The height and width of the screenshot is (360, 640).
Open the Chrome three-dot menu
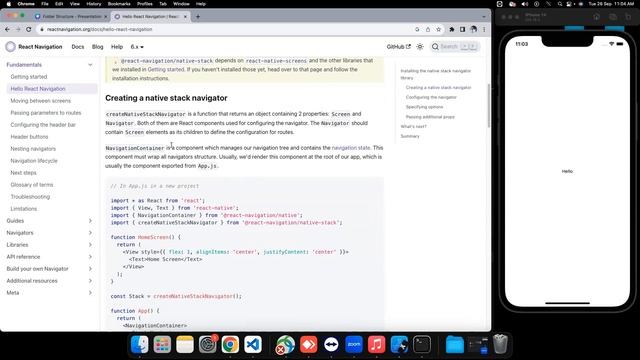(x=484, y=29)
